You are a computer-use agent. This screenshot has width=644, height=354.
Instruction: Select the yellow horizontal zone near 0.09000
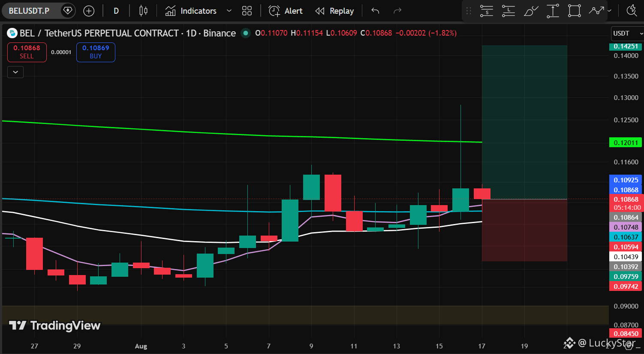pos(305,315)
